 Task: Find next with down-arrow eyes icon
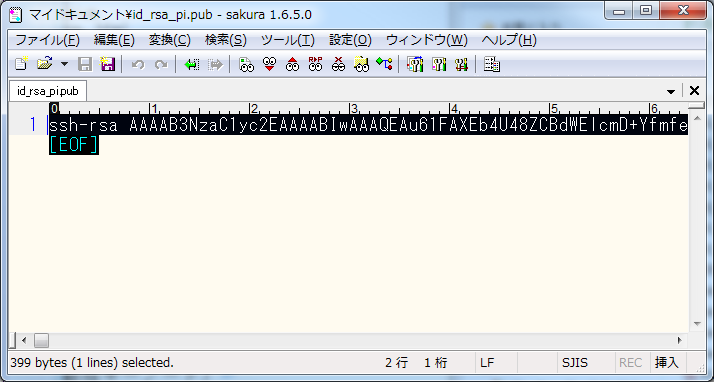point(270,64)
